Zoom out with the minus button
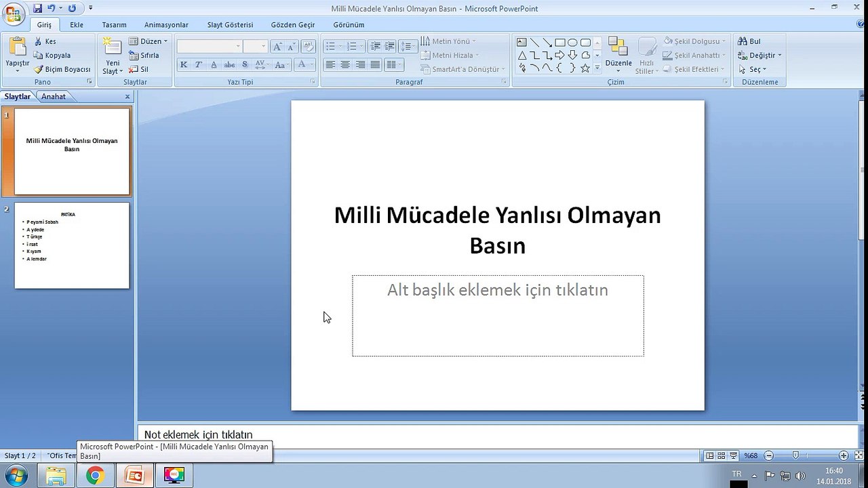 [x=768, y=456]
